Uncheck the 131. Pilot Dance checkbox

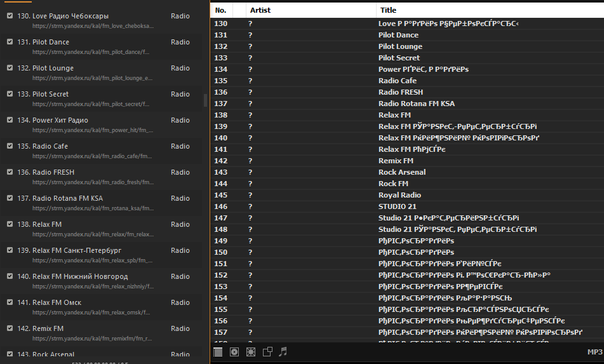[10, 41]
